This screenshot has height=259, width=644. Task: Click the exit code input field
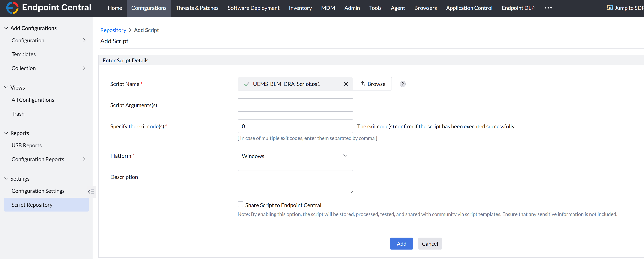(x=295, y=126)
